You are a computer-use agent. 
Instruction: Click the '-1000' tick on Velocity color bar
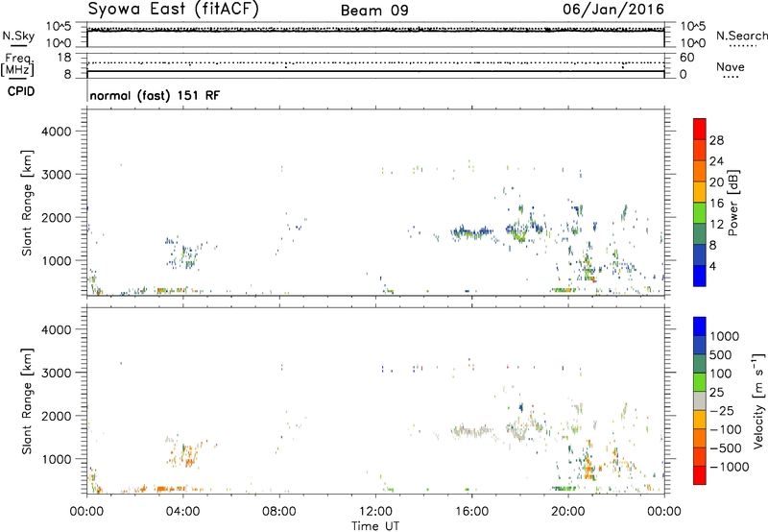pyautogui.click(x=730, y=467)
